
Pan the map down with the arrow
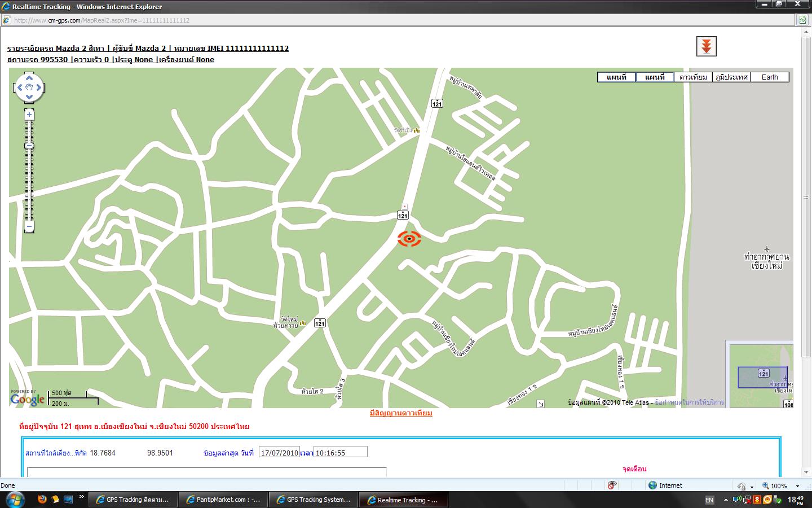click(x=29, y=97)
